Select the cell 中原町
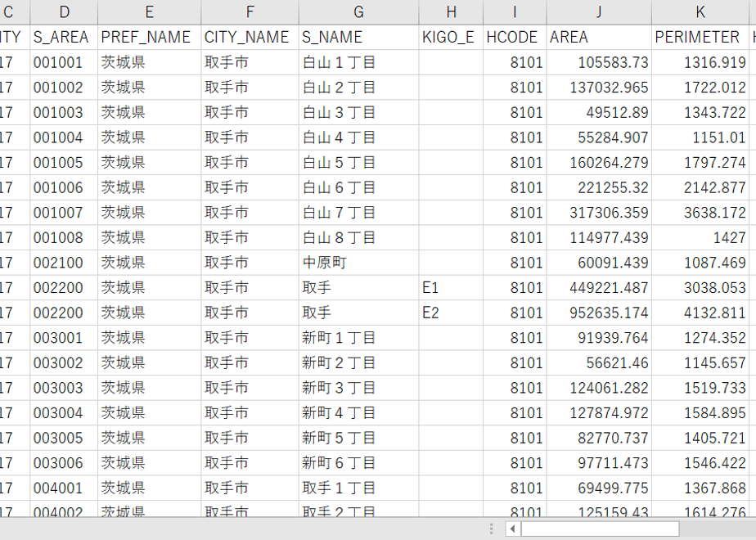This screenshot has height=540, width=756. point(358,263)
